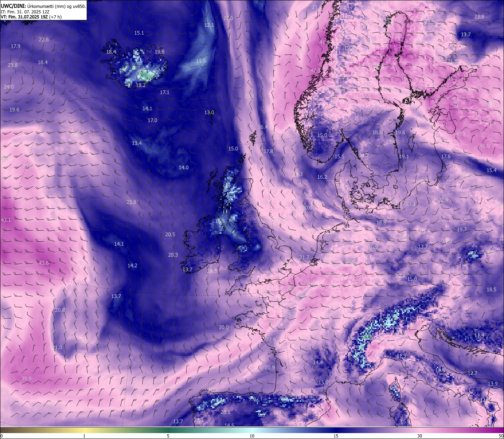Click the value '19.1' in the Baltic Sea
The image size is (504, 439).
pyautogui.click(x=404, y=157)
